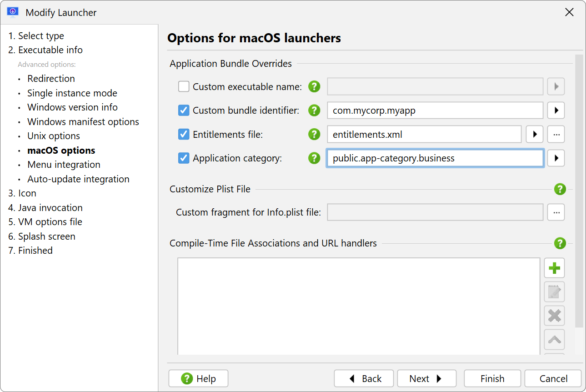Open Unix options page
The width and height of the screenshot is (586, 392).
coord(54,136)
